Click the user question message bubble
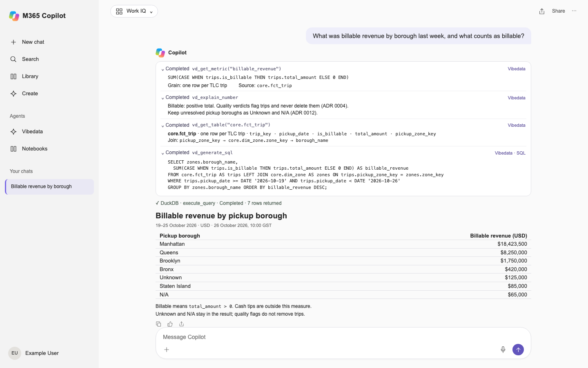Viewport: 588px width, 368px height. click(419, 36)
